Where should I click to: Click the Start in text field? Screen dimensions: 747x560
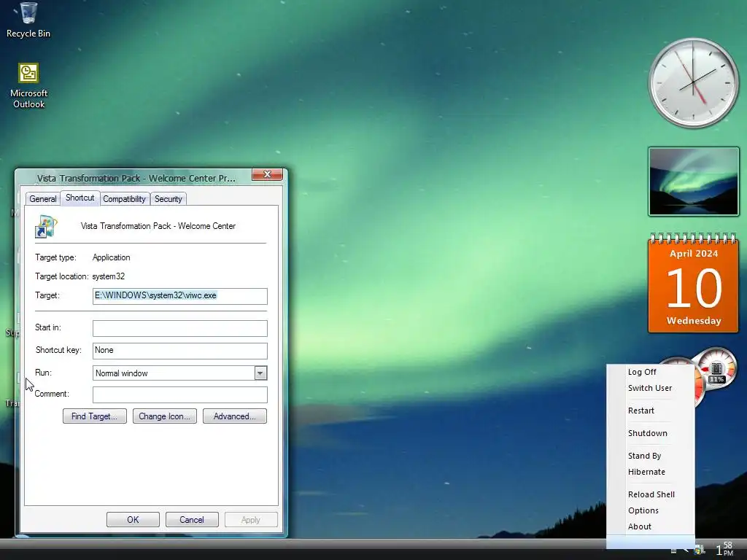tap(180, 328)
